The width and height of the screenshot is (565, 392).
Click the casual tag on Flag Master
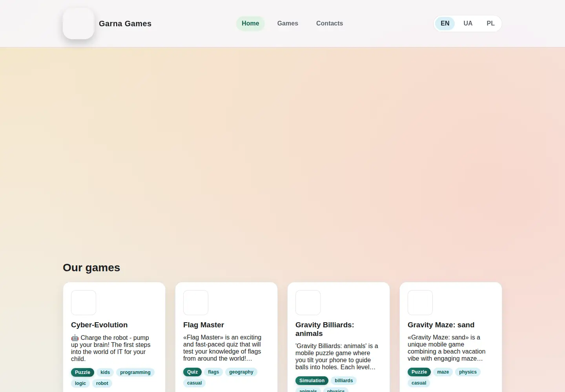195,383
